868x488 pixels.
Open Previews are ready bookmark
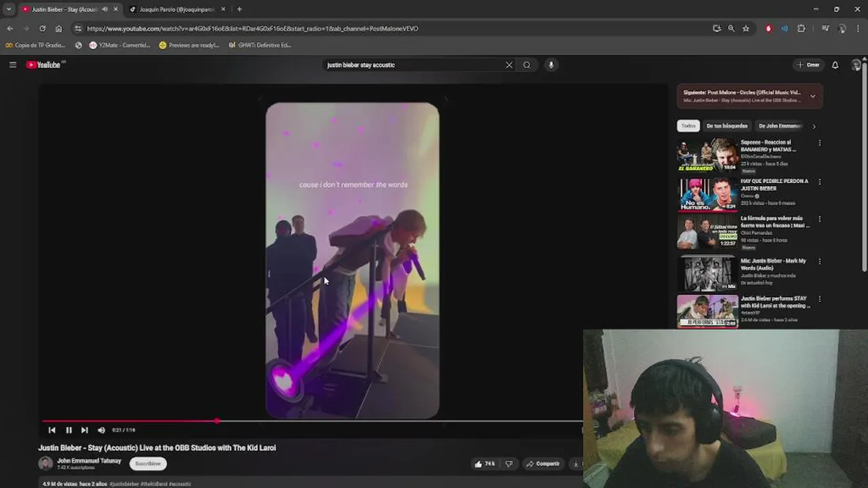pyautogui.click(x=189, y=45)
